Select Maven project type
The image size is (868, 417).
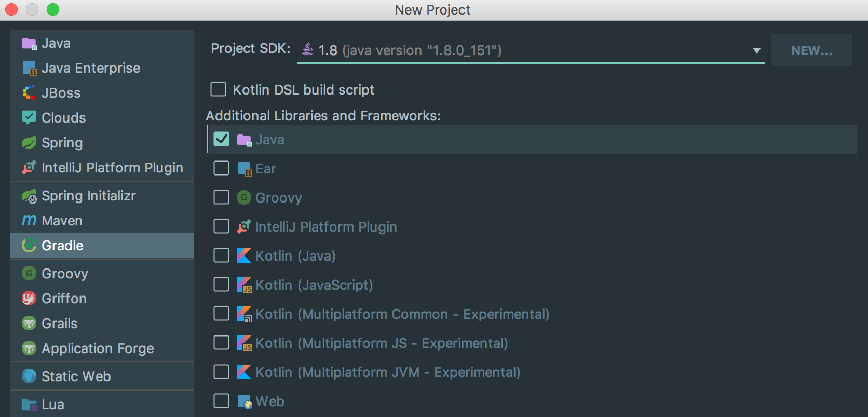(102, 221)
